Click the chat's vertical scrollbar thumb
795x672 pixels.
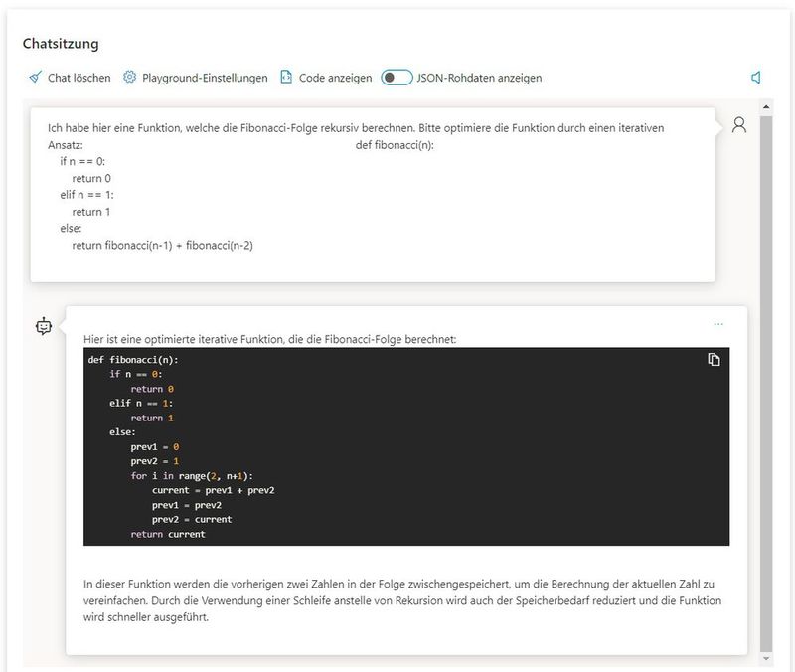[765, 378]
